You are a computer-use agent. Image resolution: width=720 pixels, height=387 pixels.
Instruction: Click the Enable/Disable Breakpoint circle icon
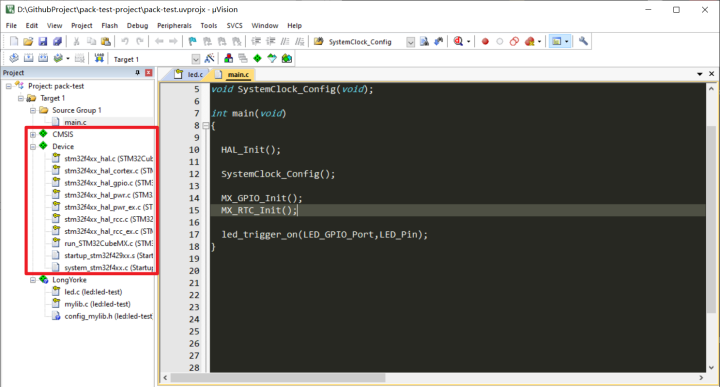pyautogui.click(x=500, y=41)
